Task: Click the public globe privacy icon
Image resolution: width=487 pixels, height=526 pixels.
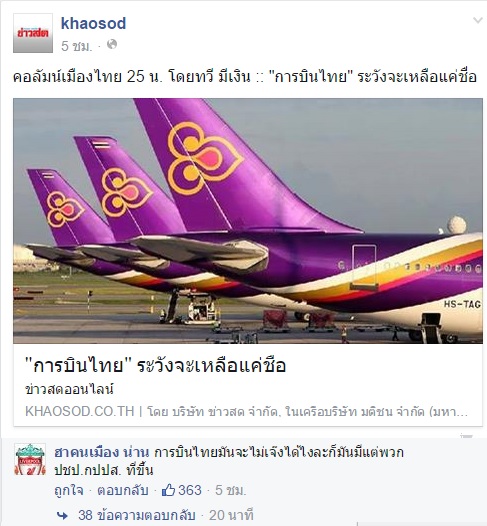Action: [x=112, y=44]
